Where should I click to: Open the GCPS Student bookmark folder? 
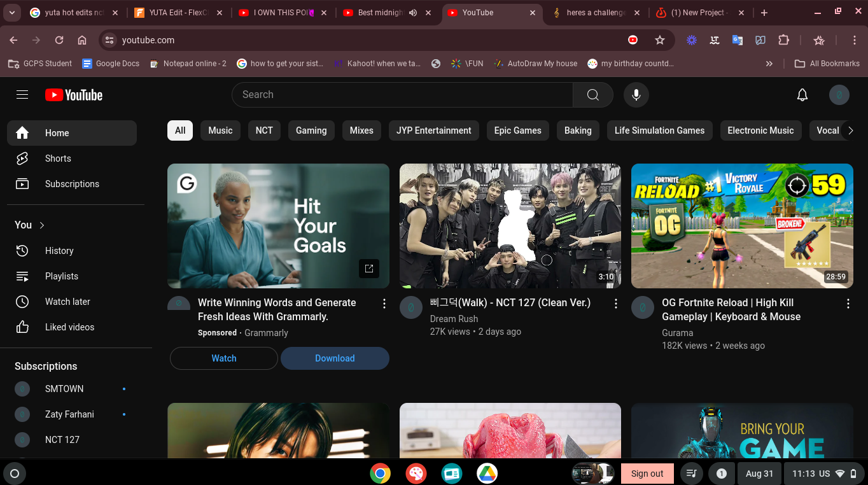coord(40,64)
